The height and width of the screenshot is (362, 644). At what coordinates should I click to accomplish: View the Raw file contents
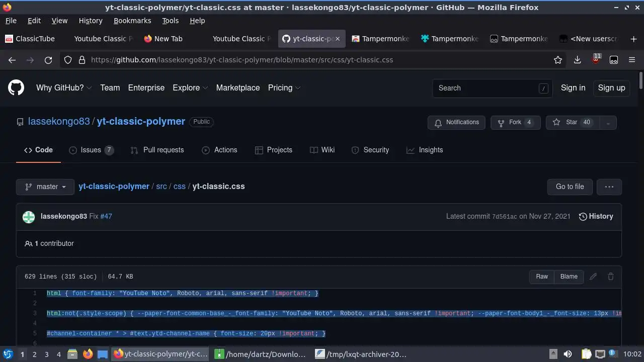tap(542, 277)
